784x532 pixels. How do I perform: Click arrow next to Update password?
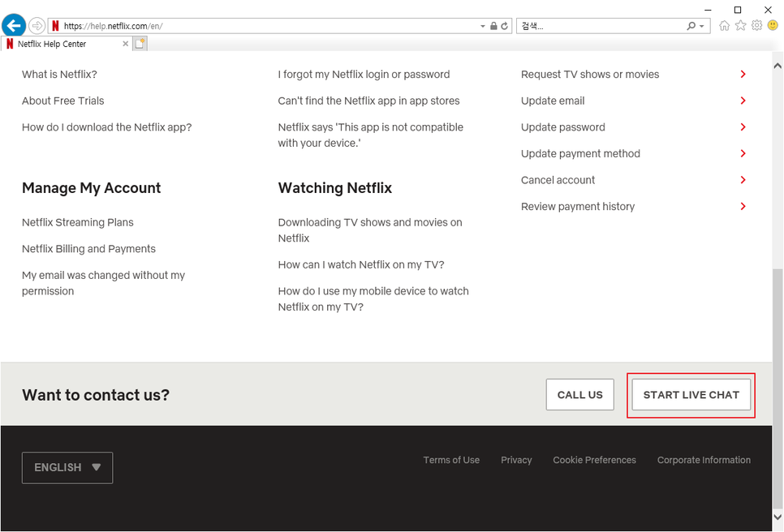[x=743, y=127]
